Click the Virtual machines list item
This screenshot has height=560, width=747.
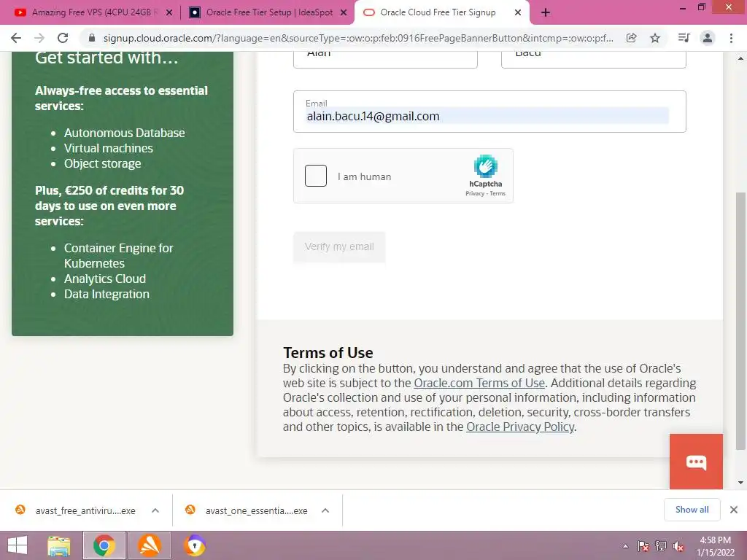[109, 148]
